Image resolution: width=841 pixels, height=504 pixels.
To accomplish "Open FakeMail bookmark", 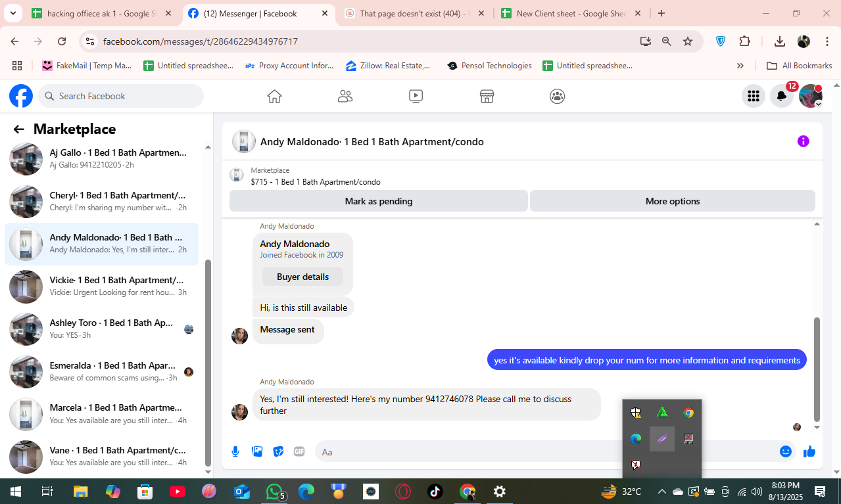I will click(86, 66).
